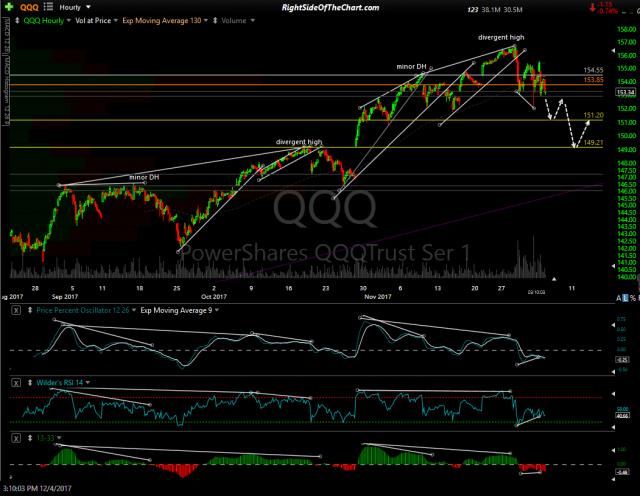Click the move handle beside QQQ Hourly

(17, 20)
